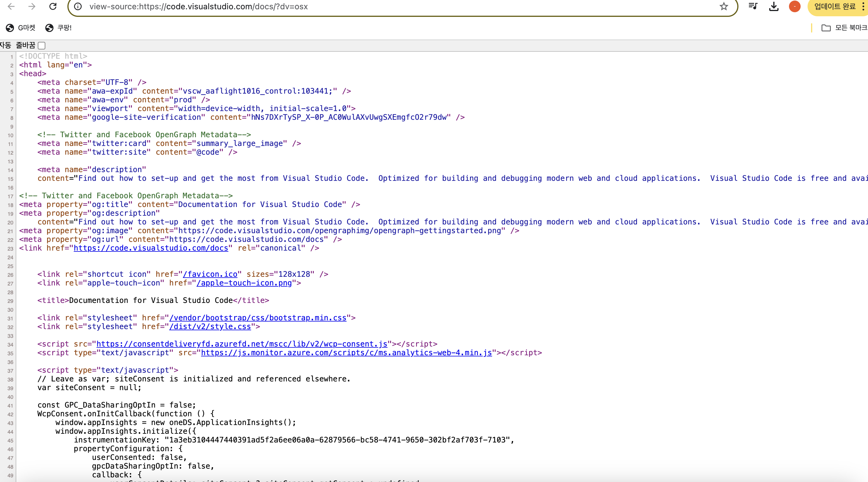868x482 pixels.
Task: Click the 'gpcDataSharingOptIn: false,' line
Action: (x=153, y=466)
